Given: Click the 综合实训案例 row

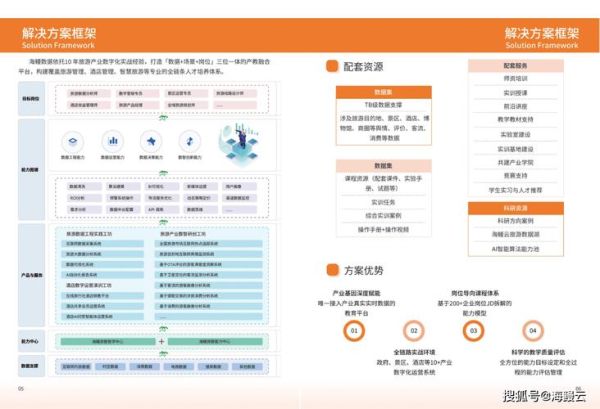Looking at the screenshot, I should 383,215.
